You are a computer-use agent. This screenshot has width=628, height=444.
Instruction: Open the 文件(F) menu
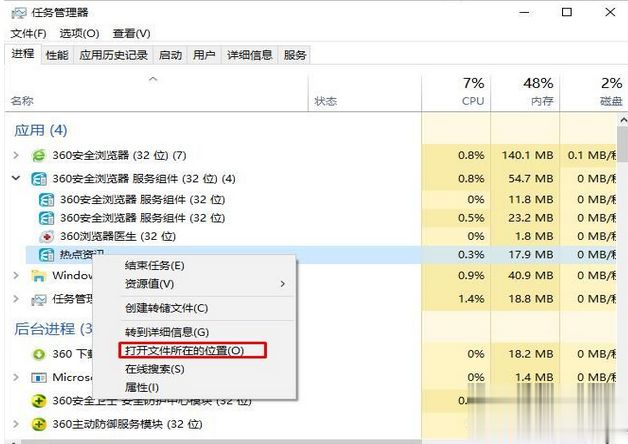[x=28, y=34]
